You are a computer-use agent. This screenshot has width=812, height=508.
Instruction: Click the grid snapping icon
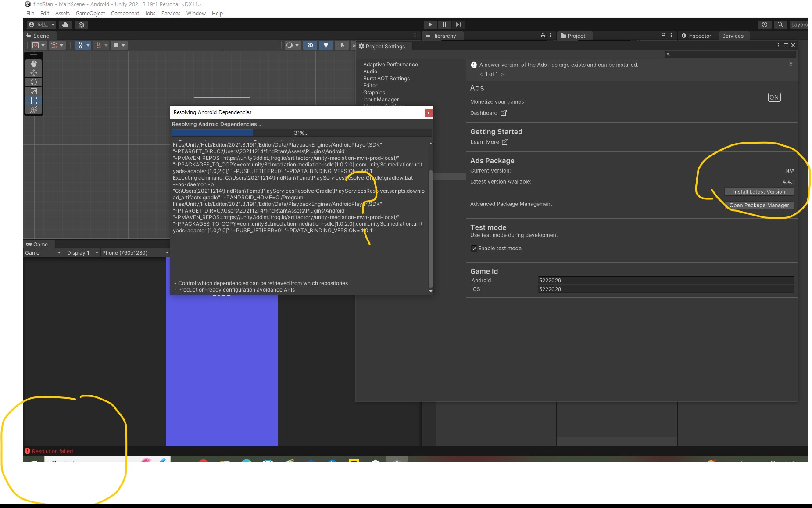pos(98,45)
